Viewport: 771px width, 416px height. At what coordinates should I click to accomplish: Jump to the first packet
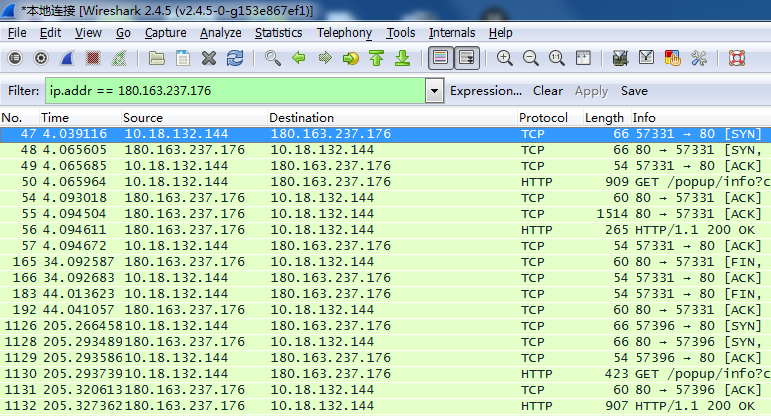coord(377,58)
